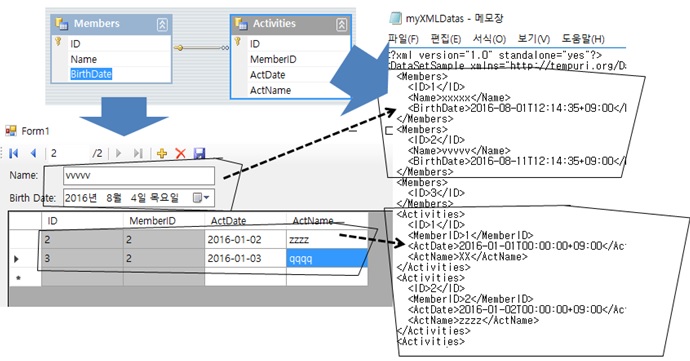Click the Members table icon
Screen dimensions: 690x361
coord(62,24)
